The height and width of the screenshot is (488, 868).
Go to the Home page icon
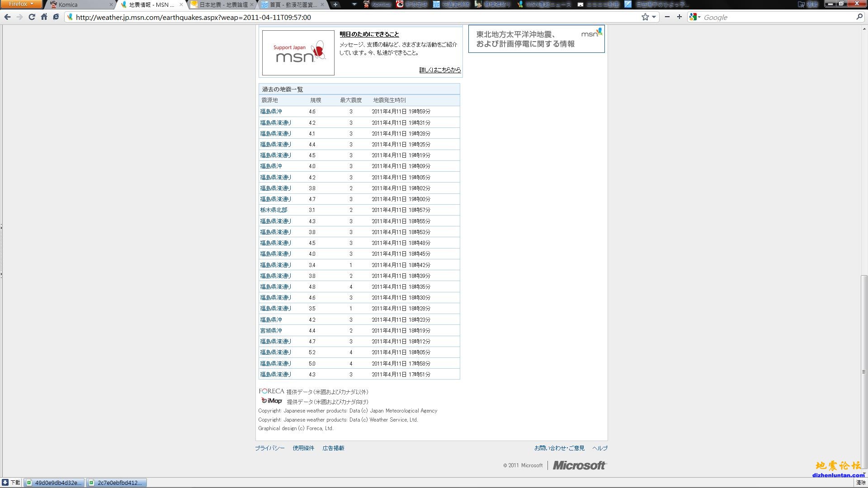click(x=44, y=17)
